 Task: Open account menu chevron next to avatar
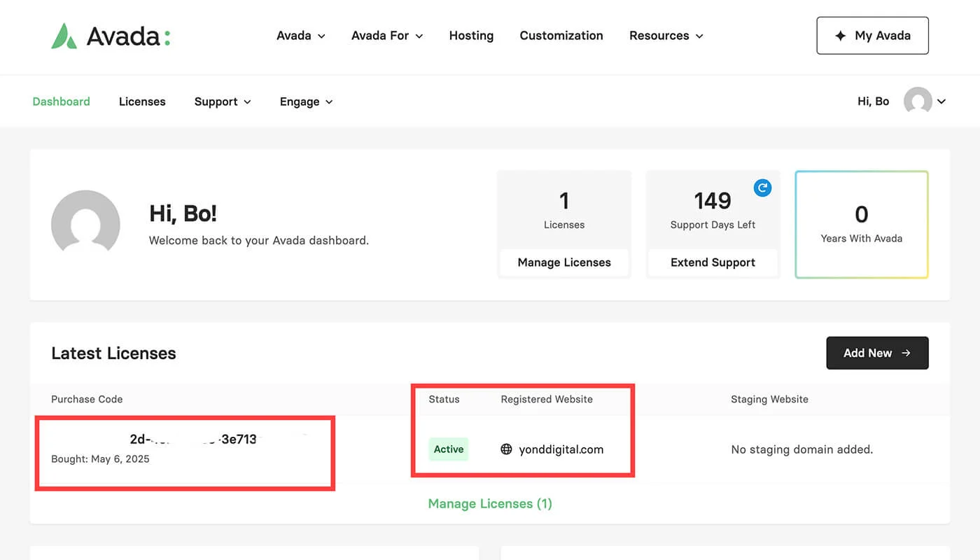(941, 101)
